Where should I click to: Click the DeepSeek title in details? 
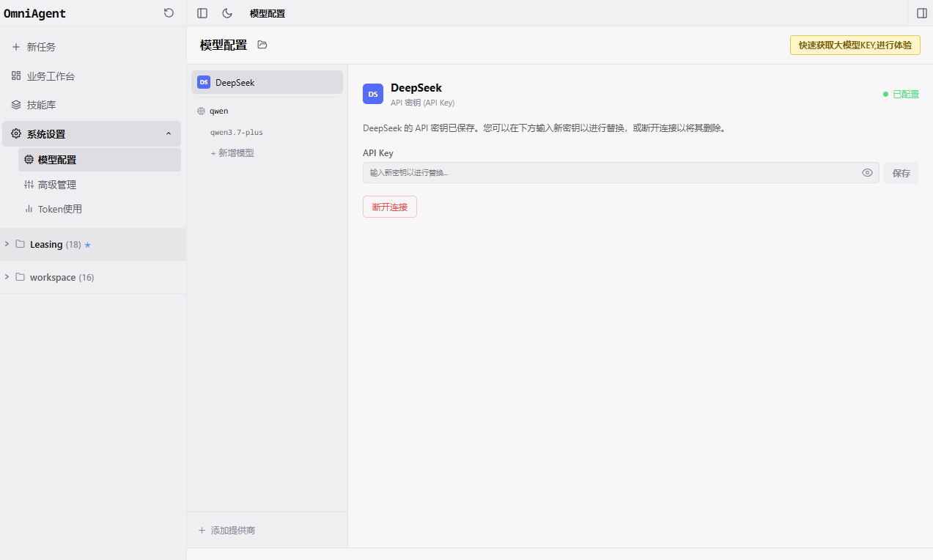(x=416, y=88)
